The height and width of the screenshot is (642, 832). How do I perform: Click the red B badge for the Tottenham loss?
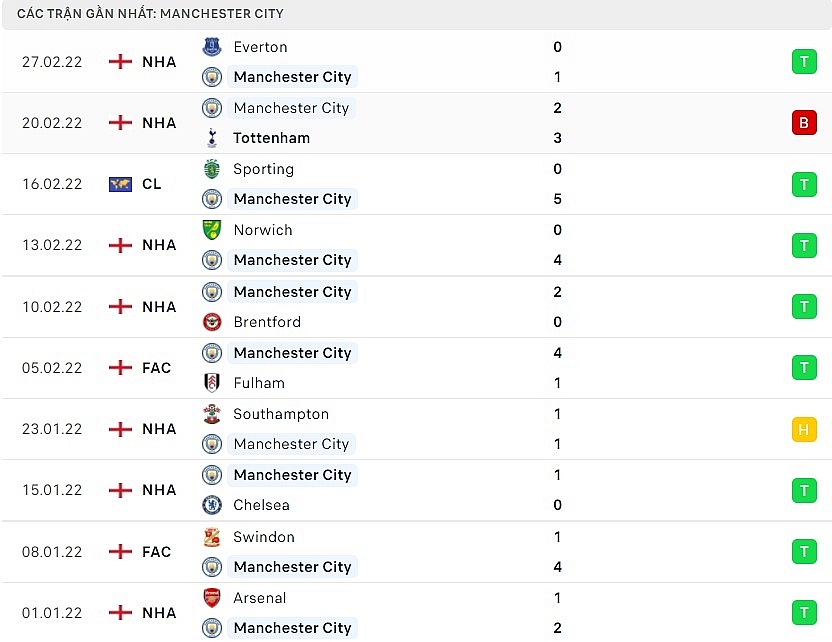point(804,122)
